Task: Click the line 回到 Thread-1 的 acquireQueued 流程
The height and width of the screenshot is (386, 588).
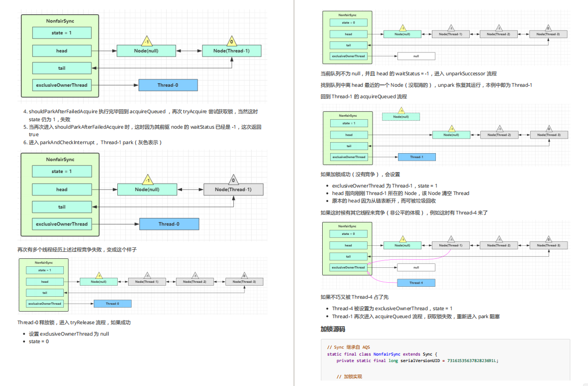Action: click(364, 96)
